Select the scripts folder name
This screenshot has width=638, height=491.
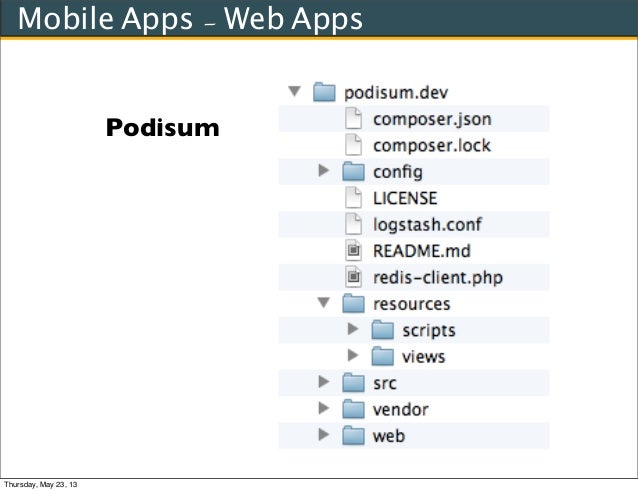click(x=429, y=331)
